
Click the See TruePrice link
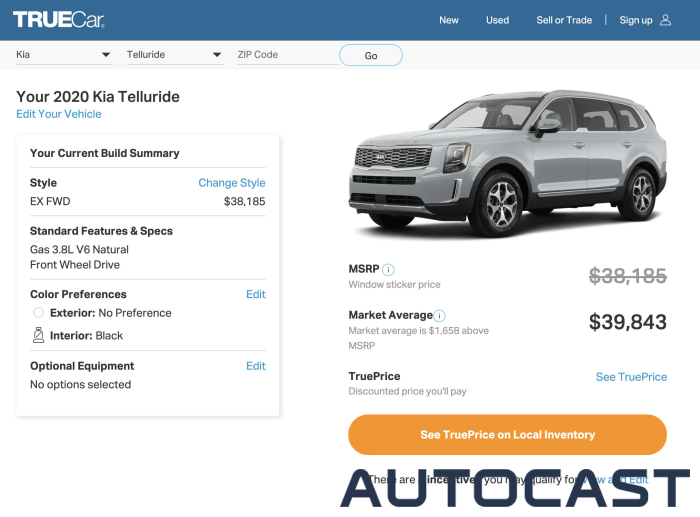pyautogui.click(x=631, y=377)
